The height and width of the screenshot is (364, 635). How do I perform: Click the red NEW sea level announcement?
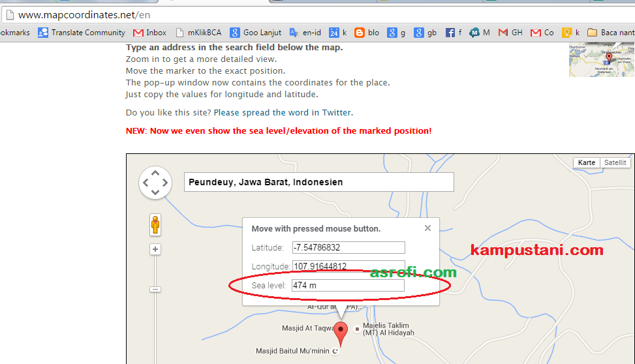pos(279,130)
